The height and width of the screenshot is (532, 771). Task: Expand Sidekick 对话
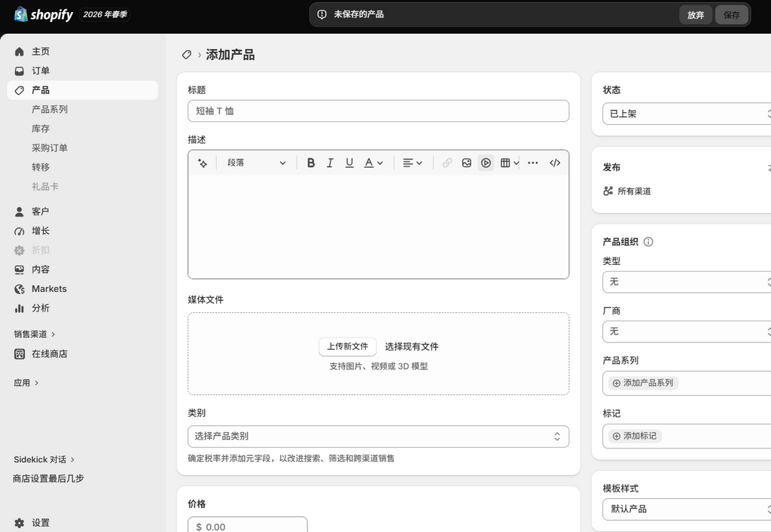coord(44,460)
